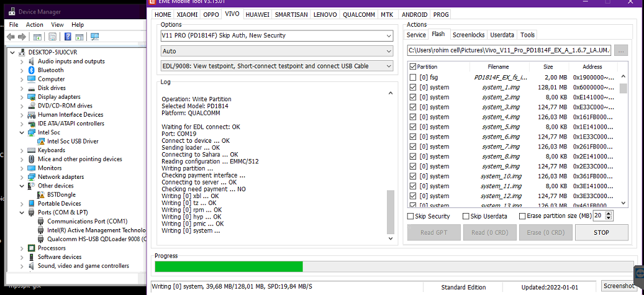Select the Intel Soc USB Driver warning icon

tap(41, 141)
